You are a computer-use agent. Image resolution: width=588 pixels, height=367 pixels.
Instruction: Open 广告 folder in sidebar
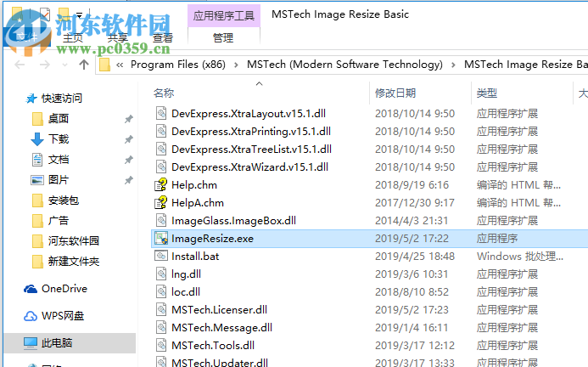coord(59,221)
